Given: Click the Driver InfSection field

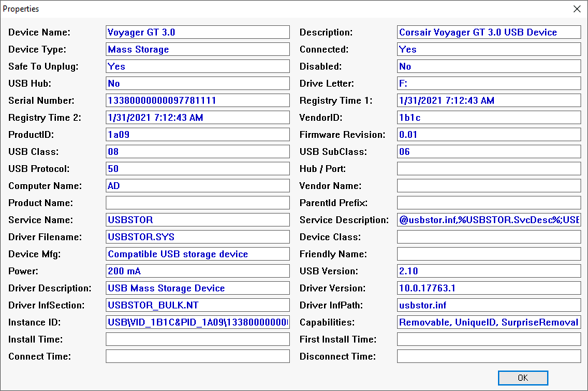Looking at the screenshot, I should point(198,306).
